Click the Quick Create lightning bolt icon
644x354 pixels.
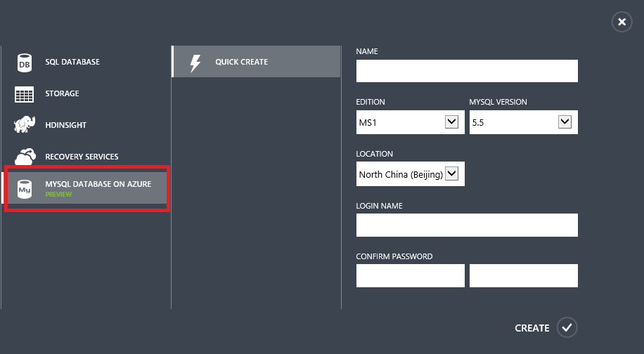[x=195, y=63]
